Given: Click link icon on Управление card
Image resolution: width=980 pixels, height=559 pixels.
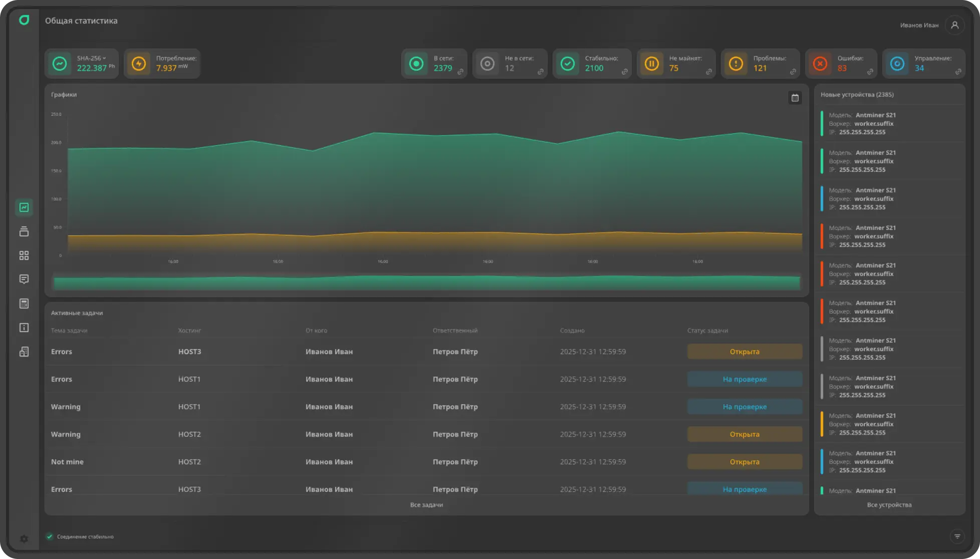Looking at the screenshot, I should pyautogui.click(x=958, y=72).
